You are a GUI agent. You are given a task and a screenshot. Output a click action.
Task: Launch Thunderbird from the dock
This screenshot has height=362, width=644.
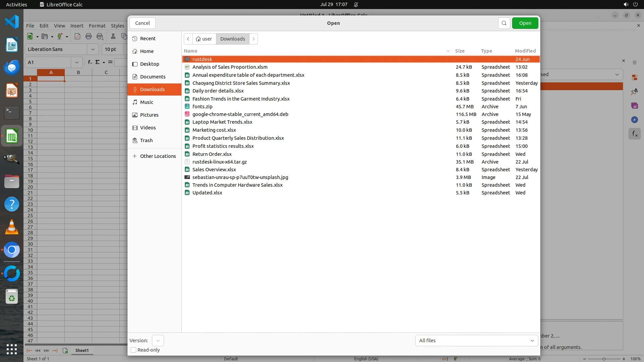(x=12, y=68)
